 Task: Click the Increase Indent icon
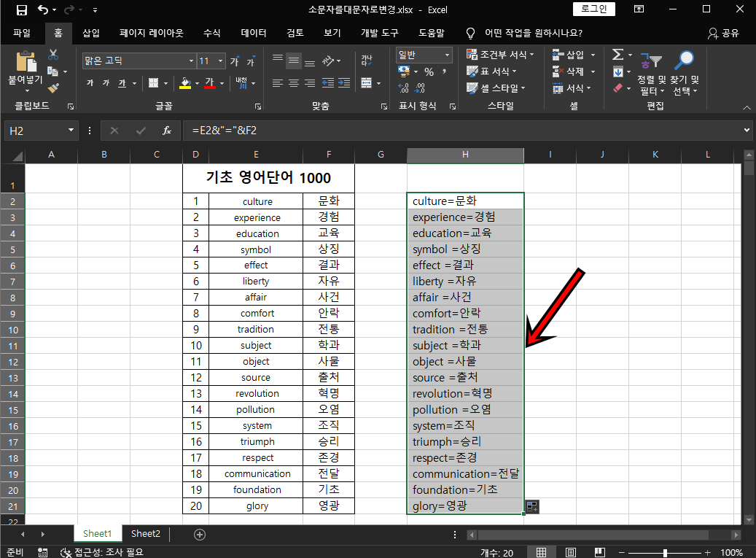point(344,83)
